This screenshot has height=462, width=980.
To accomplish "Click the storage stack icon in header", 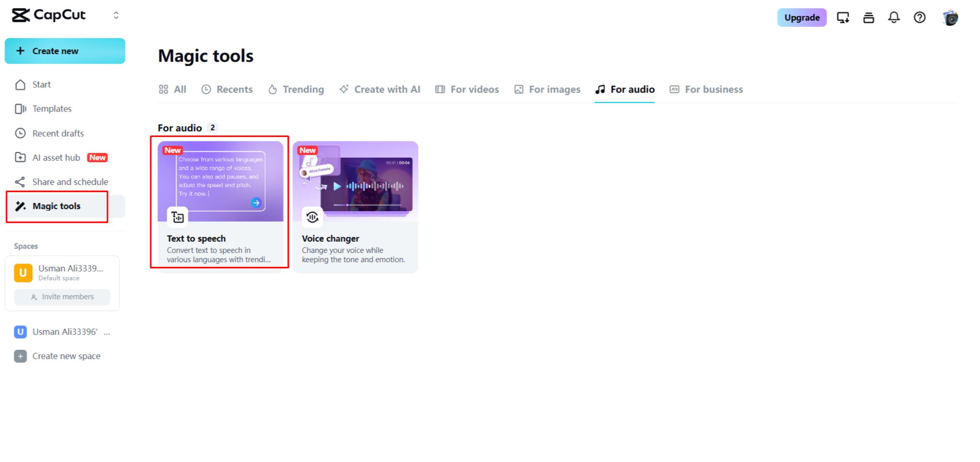I will [869, 18].
